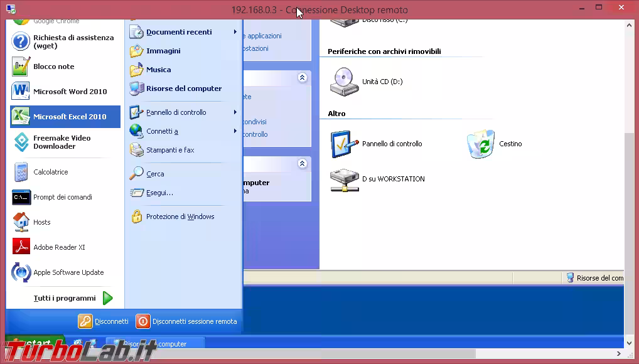Viewport: 639px width, 364px height.
Task: Open Prompt dei comandi
Action: [x=62, y=197]
